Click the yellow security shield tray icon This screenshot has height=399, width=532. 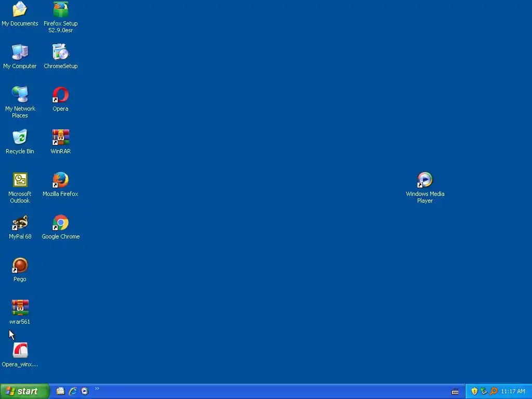point(474,391)
